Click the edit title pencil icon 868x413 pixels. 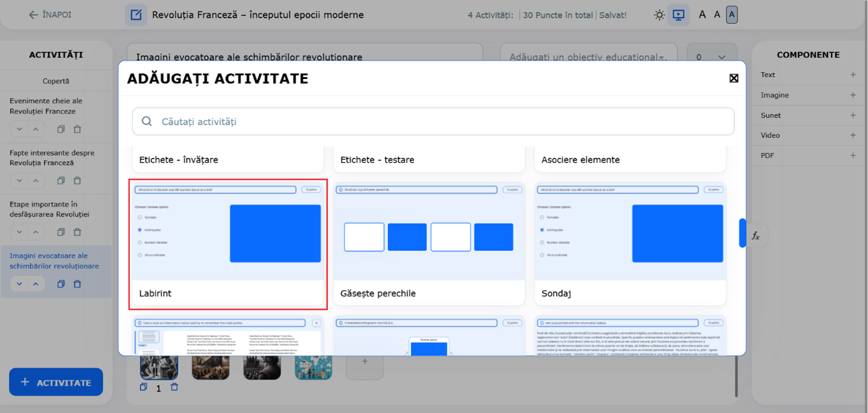point(136,15)
